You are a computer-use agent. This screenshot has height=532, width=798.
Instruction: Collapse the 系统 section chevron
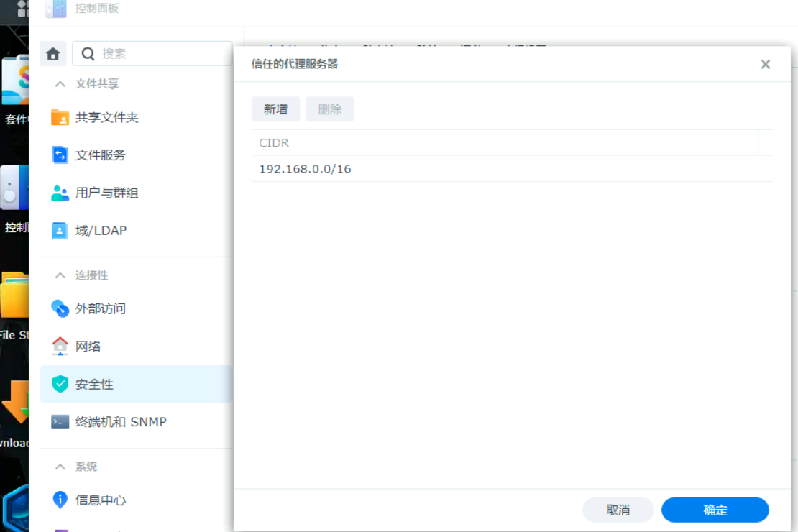point(60,467)
